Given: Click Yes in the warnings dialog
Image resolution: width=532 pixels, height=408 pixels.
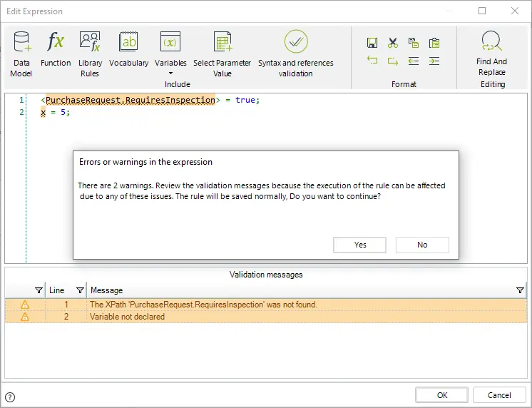Looking at the screenshot, I should (x=359, y=245).
